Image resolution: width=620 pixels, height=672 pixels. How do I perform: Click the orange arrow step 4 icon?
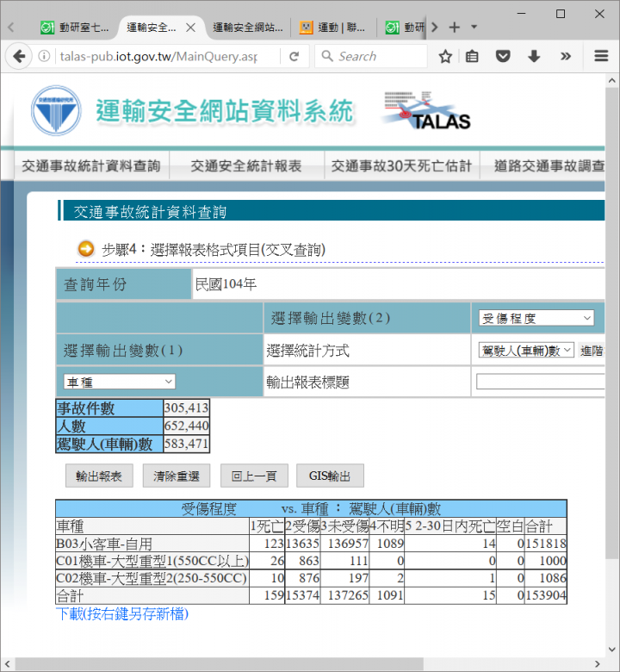(x=86, y=249)
